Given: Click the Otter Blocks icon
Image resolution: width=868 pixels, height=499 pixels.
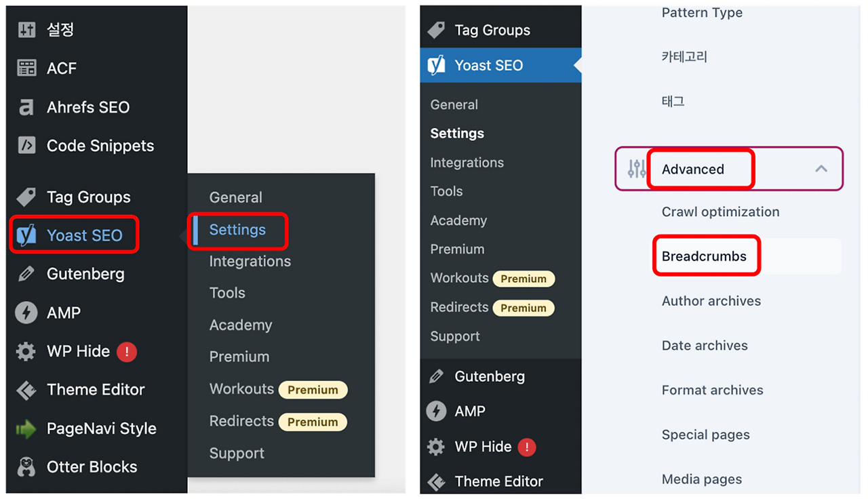Looking at the screenshot, I should [26, 467].
